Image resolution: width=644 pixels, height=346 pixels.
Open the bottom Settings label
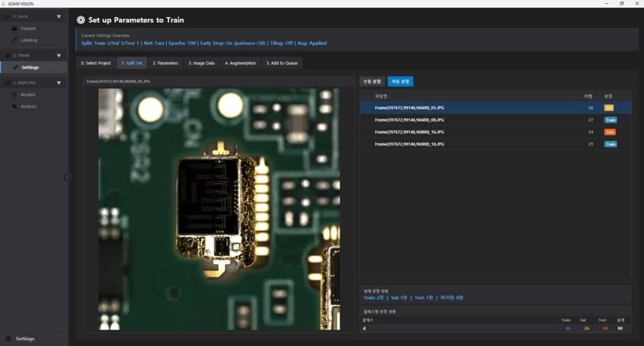point(25,338)
